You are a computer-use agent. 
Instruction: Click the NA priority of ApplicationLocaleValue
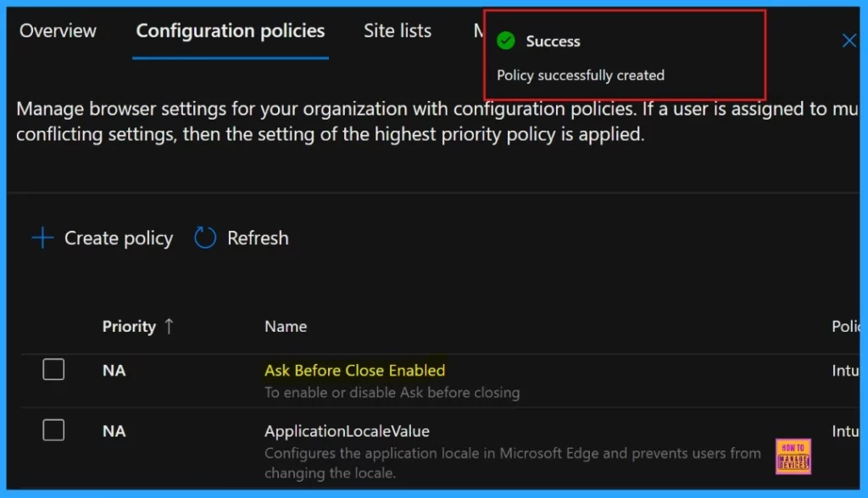tap(114, 431)
